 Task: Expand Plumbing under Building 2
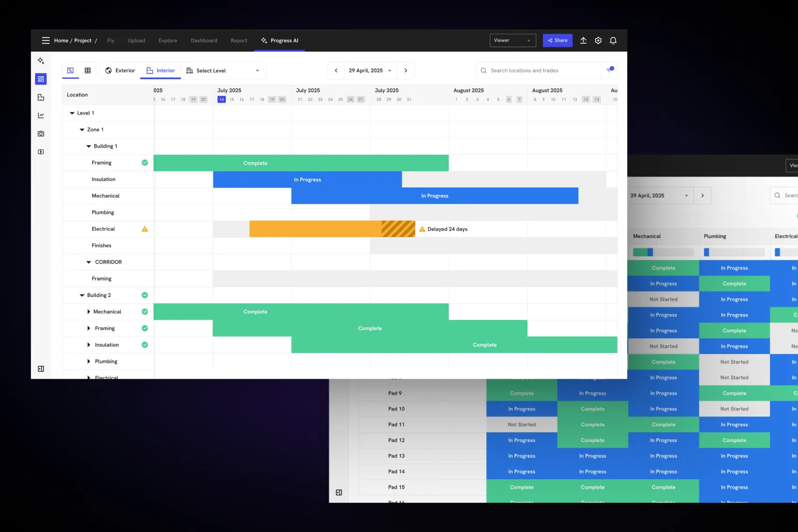coord(89,362)
